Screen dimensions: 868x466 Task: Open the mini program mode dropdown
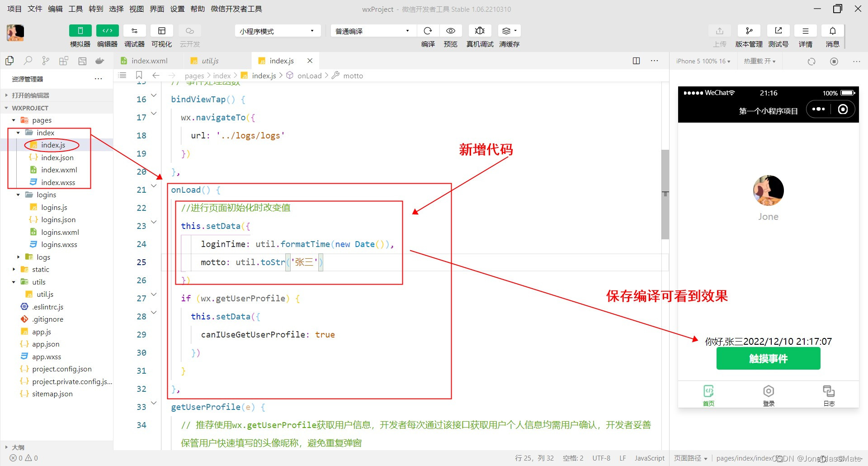point(277,31)
